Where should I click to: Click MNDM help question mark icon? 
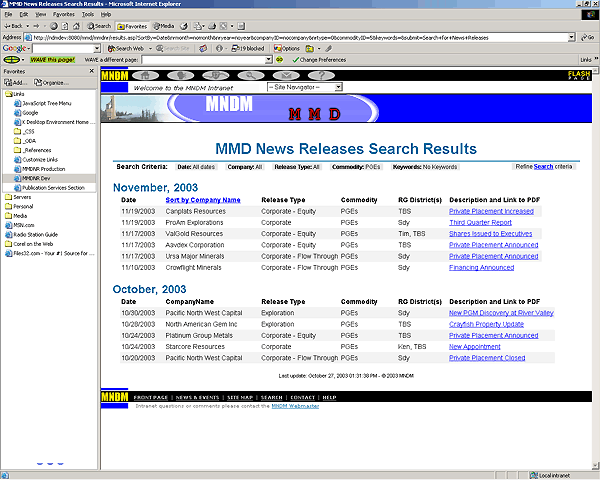coord(321,75)
